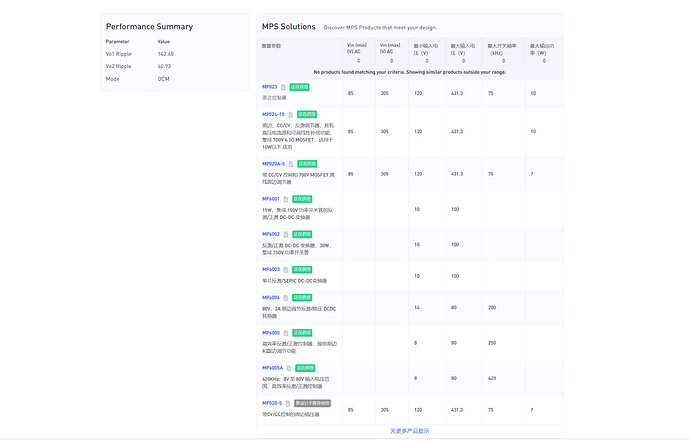Open the MP023 product link
690x441 pixels.
coord(270,87)
